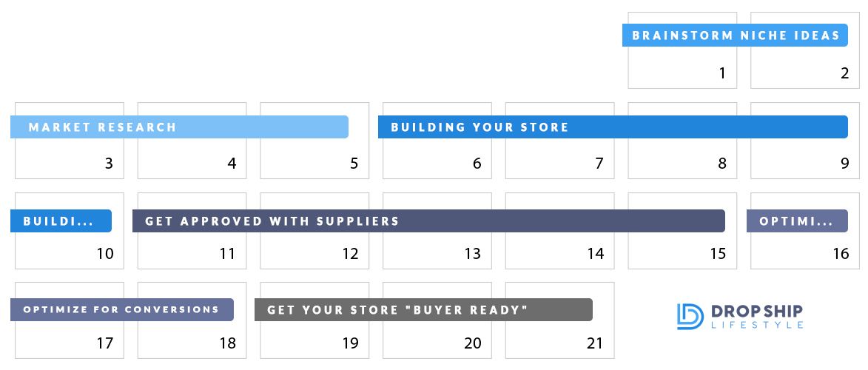Viewport: 868px width, 370px height.
Task: Open the Optimize For Conversions event bar
Action: [x=122, y=309]
